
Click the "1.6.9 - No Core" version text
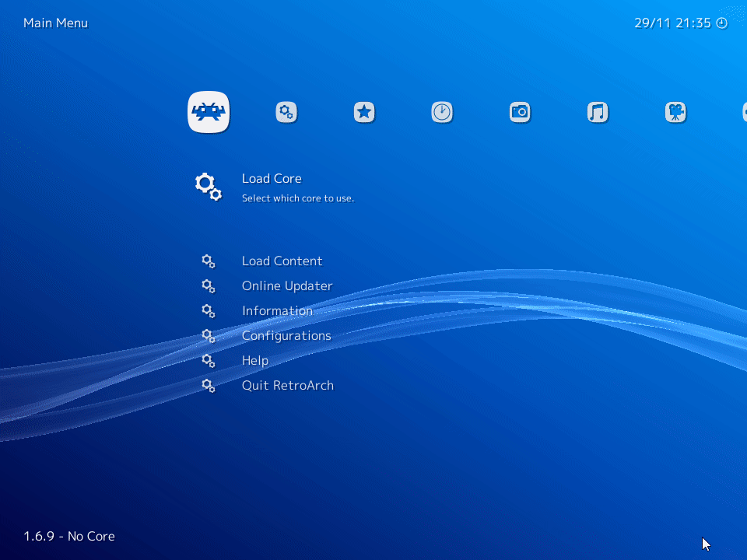pos(69,536)
